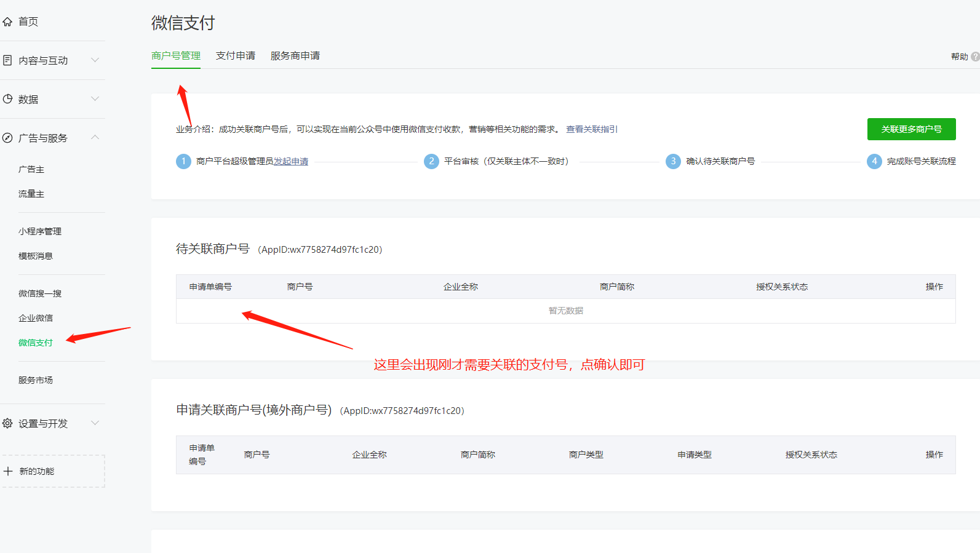This screenshot has width=980, height=553.
Task: Open 企业微信 in the sidebar
Action: [x=36, y=318]
